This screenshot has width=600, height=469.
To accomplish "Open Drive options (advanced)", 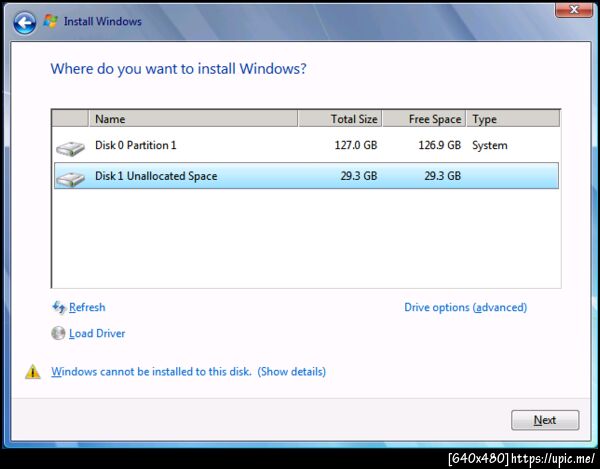I will point(465,307).
